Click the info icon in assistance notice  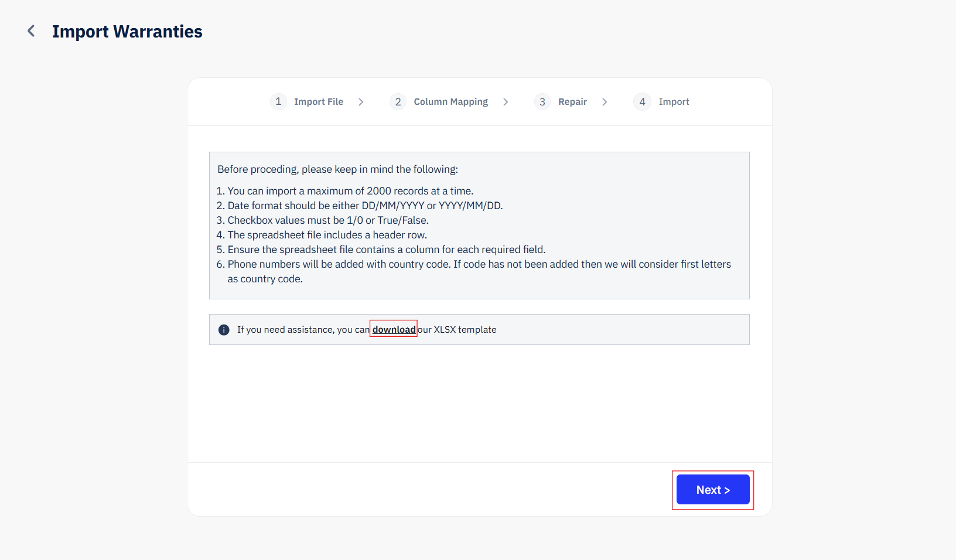tap(224, 330)
